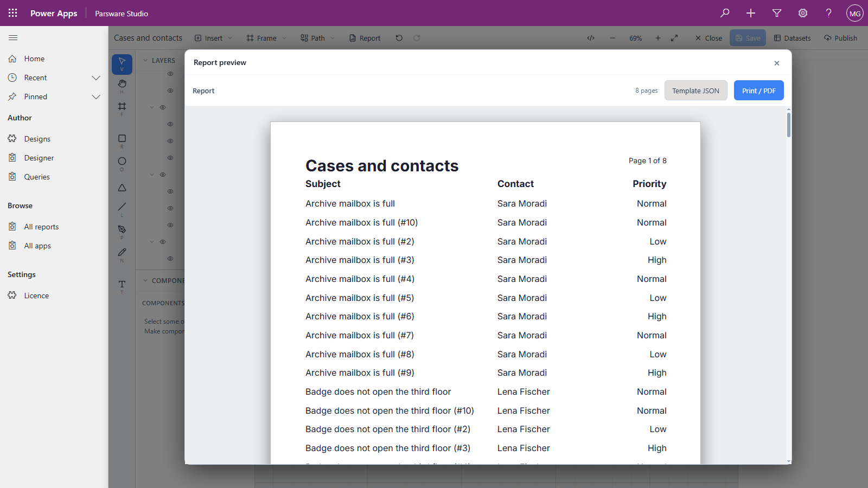This screenshot has width=868, height=488.
Task: Open the help question mark icon
Action: pyautogui.click(x=829, y=13)
